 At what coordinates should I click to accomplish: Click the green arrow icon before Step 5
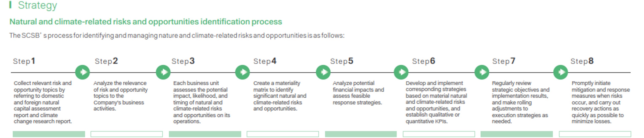323,72
